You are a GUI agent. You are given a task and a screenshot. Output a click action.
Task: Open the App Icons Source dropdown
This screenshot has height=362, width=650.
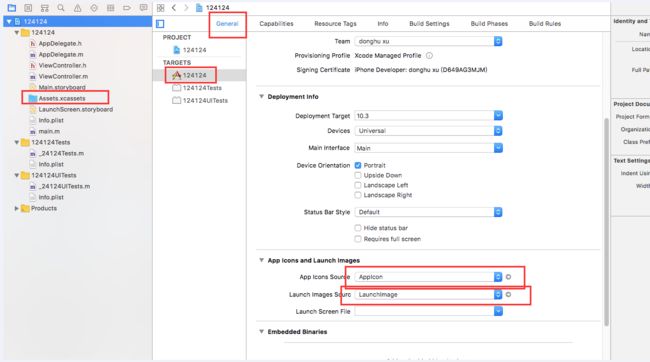428,277
